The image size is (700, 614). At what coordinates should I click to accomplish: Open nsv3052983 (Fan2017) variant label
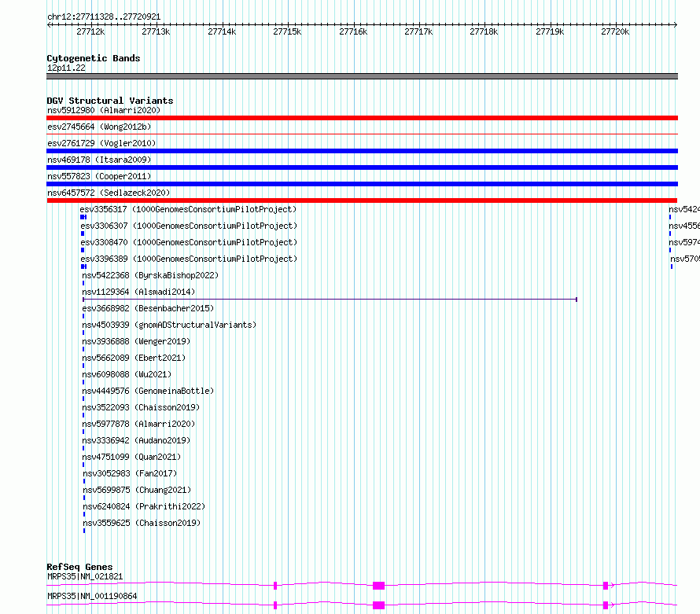click(130, 473)
